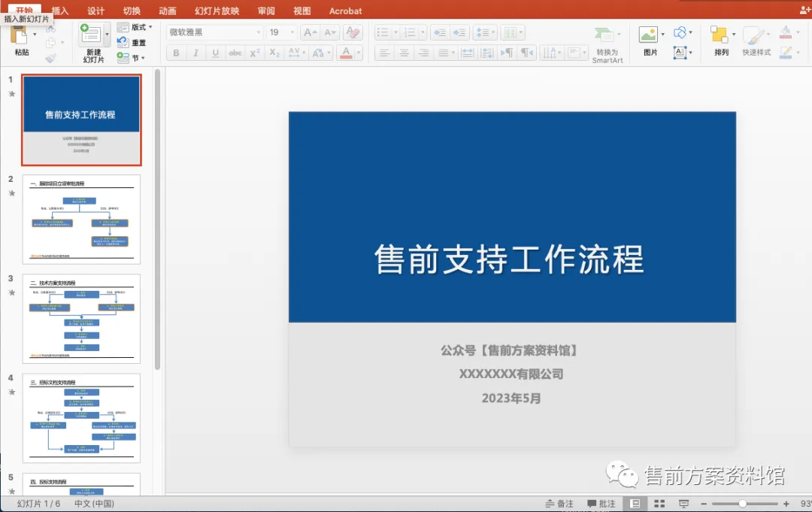Switch to slide sorter grid view

click(659, 504)
